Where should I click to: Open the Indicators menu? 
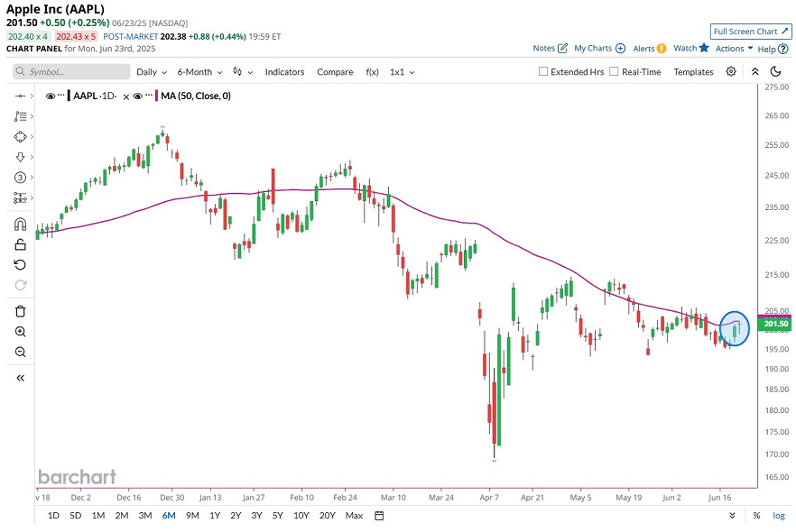(x=284, y=72)
